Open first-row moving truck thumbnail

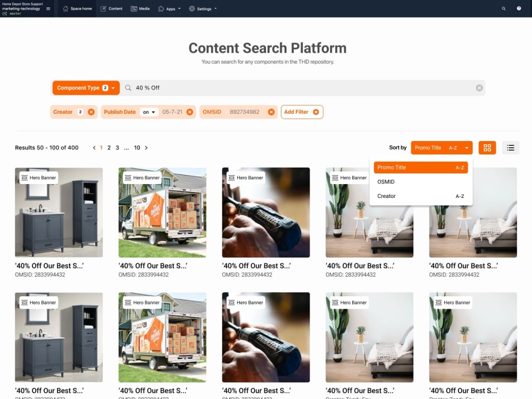(162, 212)
